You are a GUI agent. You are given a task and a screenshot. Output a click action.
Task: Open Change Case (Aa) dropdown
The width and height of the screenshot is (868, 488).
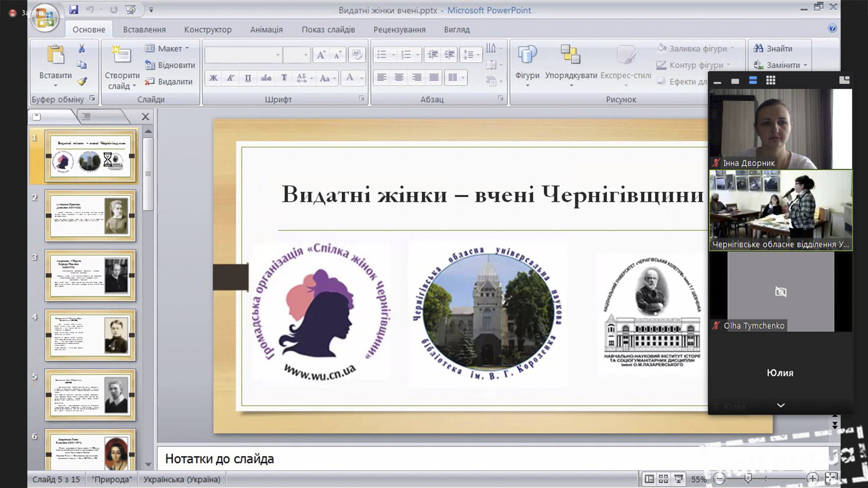327,78
